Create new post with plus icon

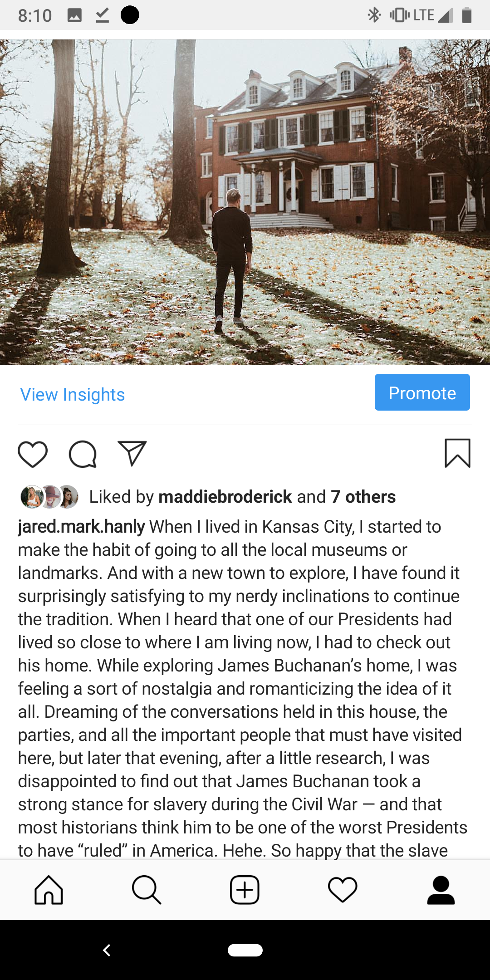[245, 890]
